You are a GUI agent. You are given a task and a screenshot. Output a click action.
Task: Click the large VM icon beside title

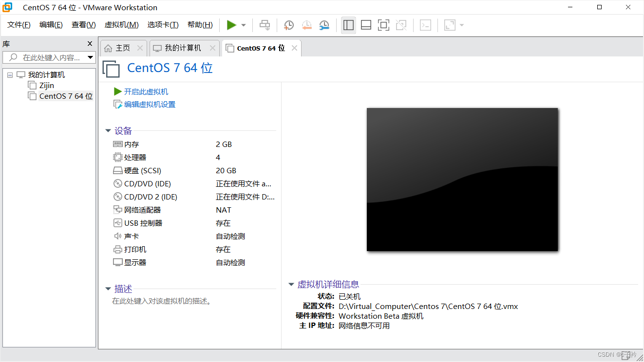(x=111, y=69)
